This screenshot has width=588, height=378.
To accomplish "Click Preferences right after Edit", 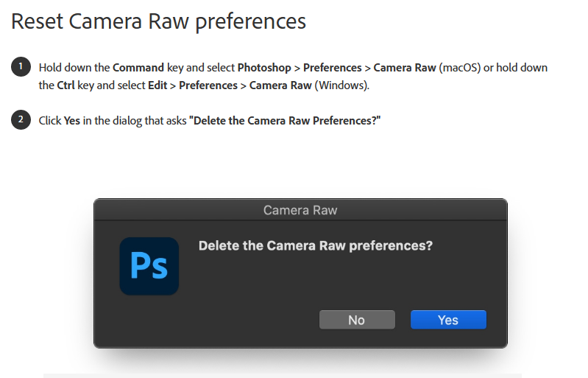I will pos(208,85).
